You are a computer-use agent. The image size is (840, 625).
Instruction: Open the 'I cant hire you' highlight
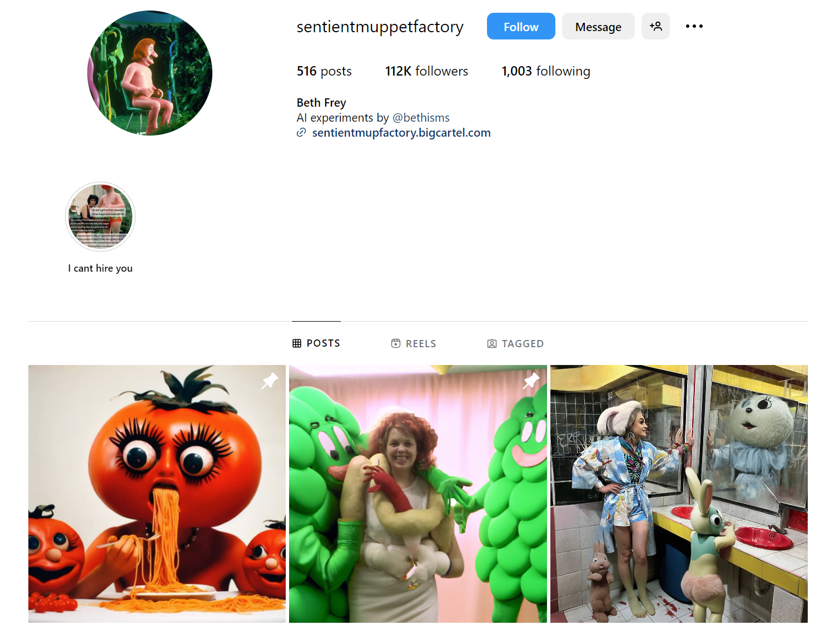pos(100,217)
